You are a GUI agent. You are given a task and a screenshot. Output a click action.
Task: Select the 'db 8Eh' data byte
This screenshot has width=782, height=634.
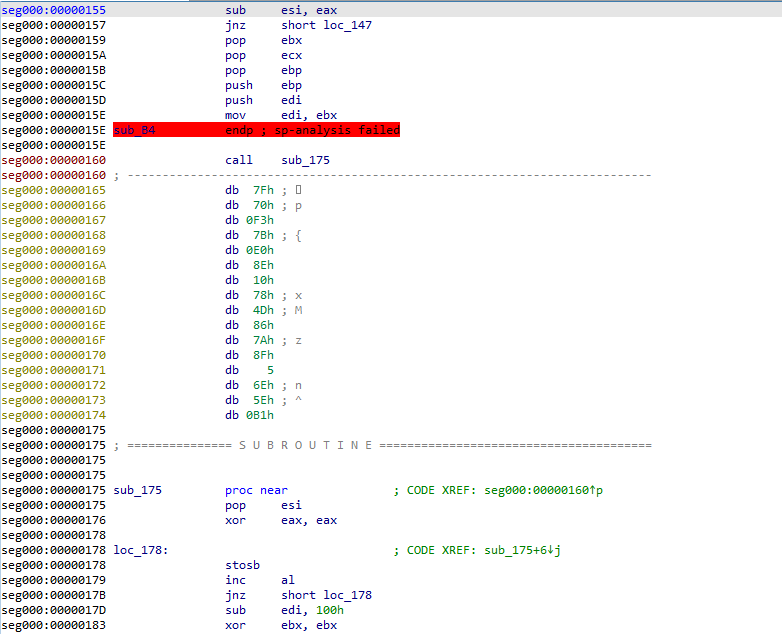tap(249, 265)
